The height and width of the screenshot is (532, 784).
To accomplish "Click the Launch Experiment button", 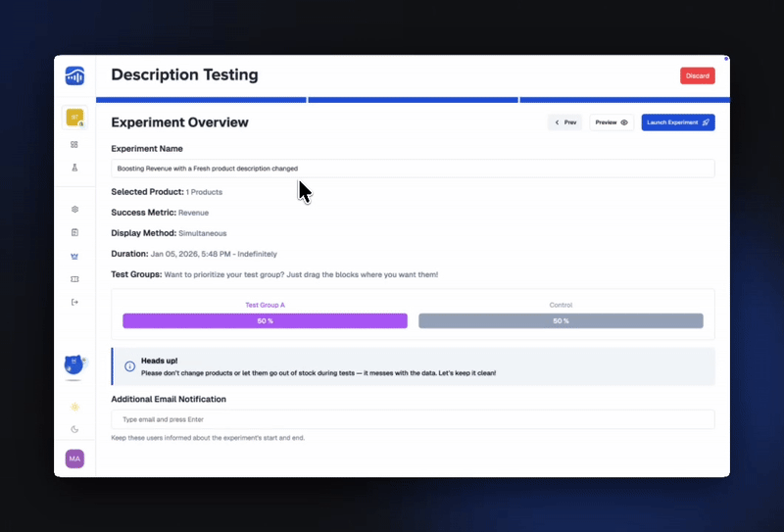I will tap(678, 122).
